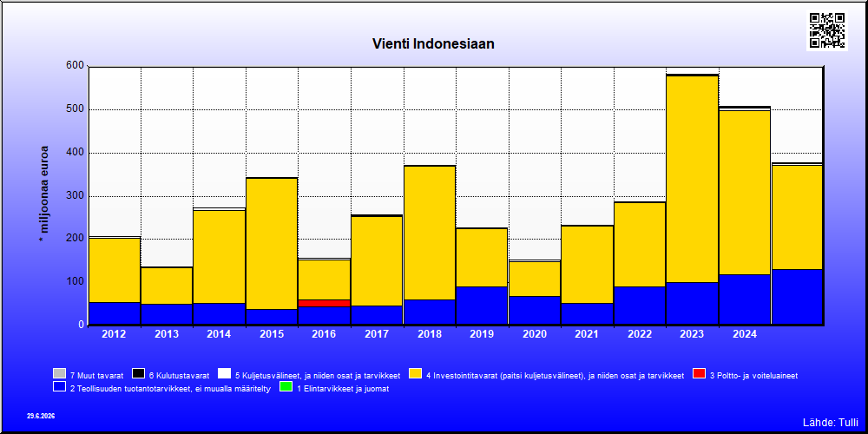Click the 2020 x-axis label
The width and height of the screenshot is (868, 434).
point(535,334)
